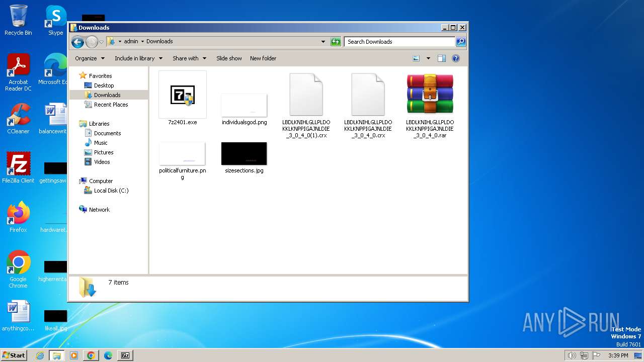The height and width of the screenshot is (362, 644).
Task: Click the search magnifier icon
Action: 460,42
